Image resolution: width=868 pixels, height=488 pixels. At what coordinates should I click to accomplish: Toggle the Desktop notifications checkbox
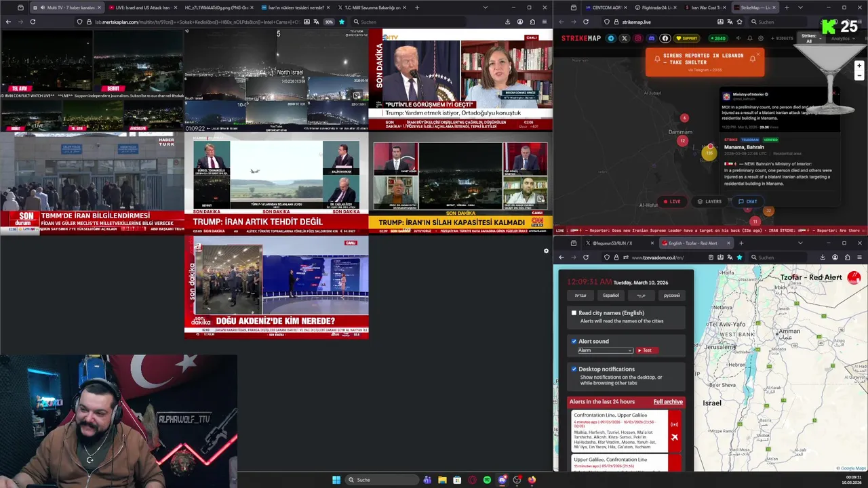(574, 369)
